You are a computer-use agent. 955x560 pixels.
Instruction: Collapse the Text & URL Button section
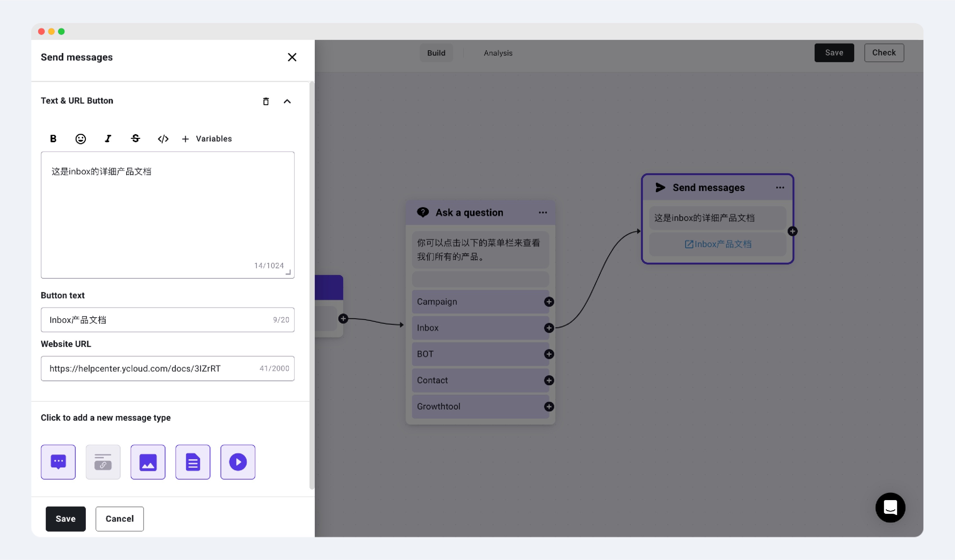287,101
